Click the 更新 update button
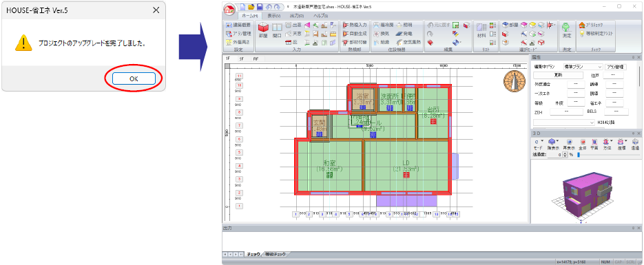The width and height of the screenshot is (644, 265). (558, 75)
